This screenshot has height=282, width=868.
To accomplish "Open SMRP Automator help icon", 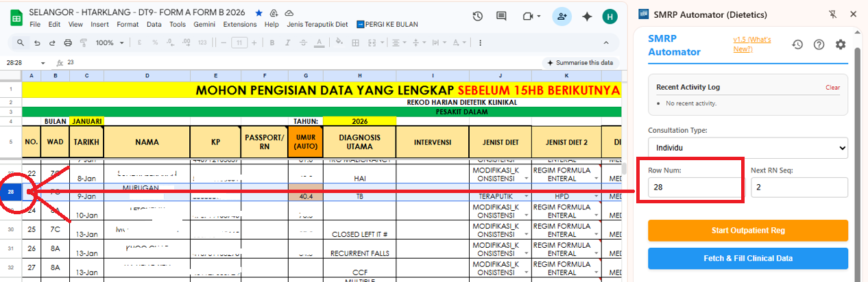I will pos(819,44).
